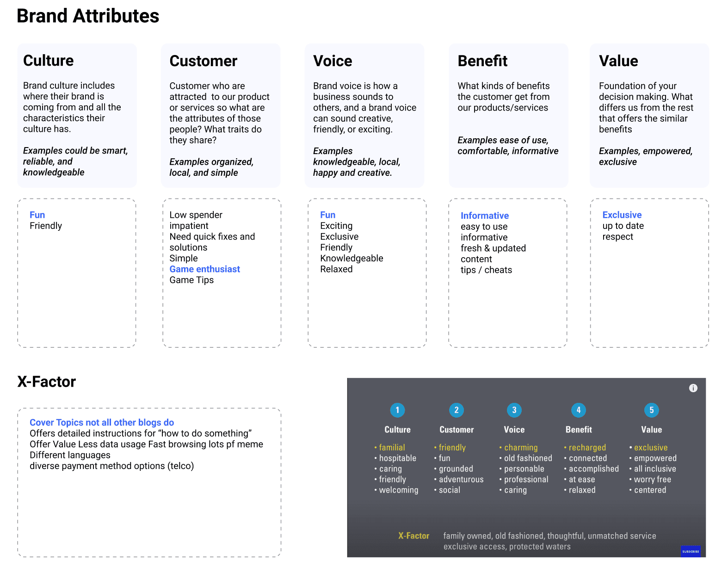
Task: Click the "worry free" bullet in the video
Action: pos(653,479)
